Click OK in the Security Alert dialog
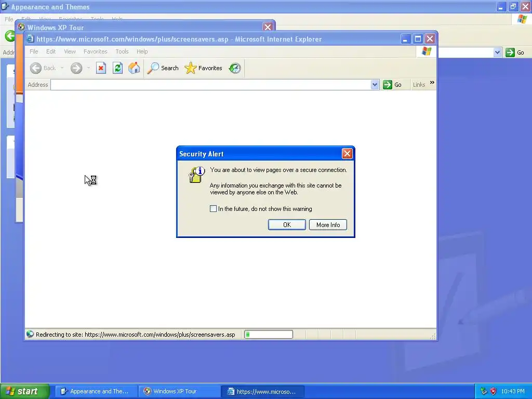 [287, 224]
